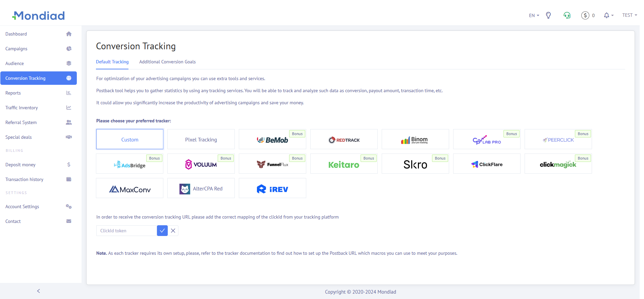Open the Reports sidebar menu item
Screen dimensions: 644x299
pyautogui.click(x=13, y=93)
